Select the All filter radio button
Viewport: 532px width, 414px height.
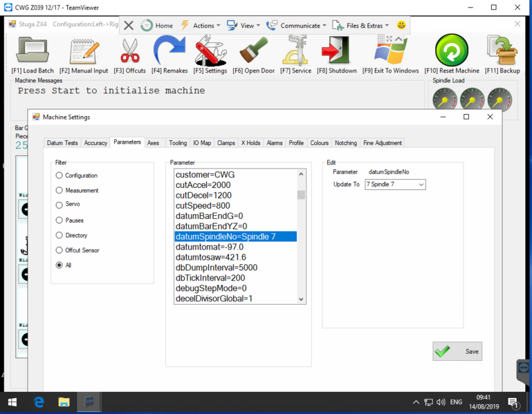(59, 265)
